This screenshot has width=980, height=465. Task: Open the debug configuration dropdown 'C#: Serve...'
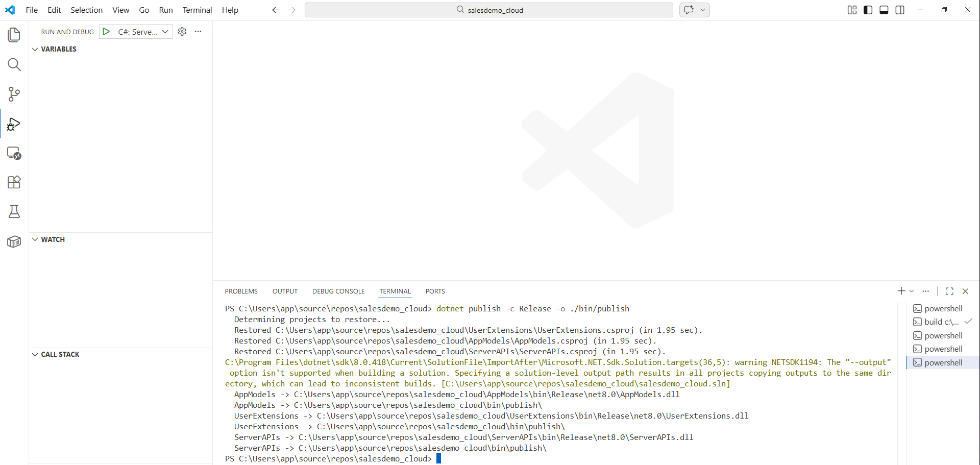pos(143,32)
